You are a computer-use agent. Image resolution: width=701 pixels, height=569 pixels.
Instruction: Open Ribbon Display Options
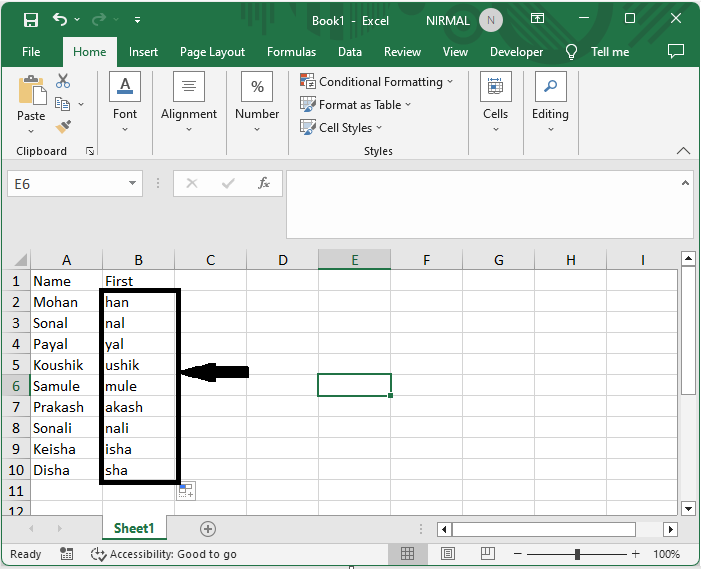coord(537,18)
